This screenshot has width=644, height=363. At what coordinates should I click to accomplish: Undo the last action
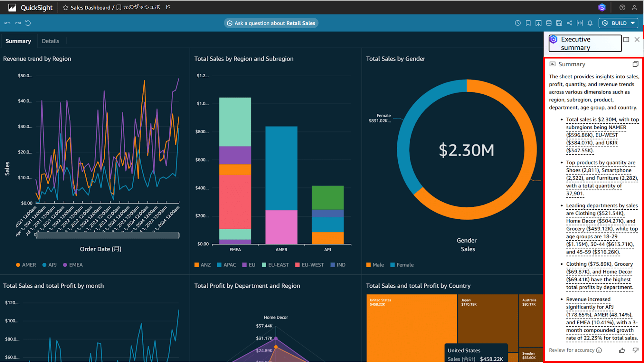click(7, 23)
